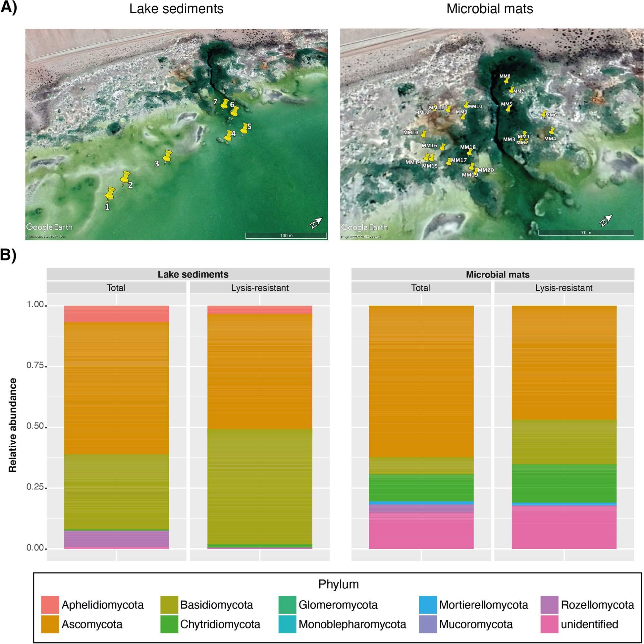
Task: Click the Rozellomycota legend swatch
Action: click(x=549, y=605)
